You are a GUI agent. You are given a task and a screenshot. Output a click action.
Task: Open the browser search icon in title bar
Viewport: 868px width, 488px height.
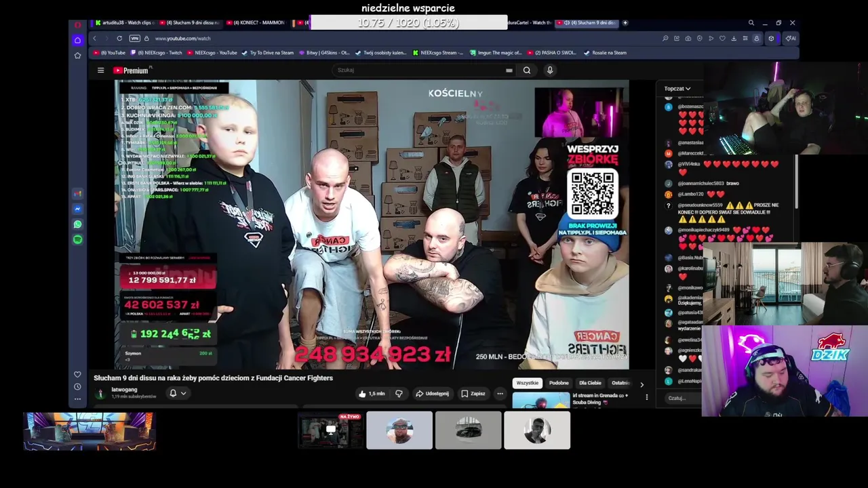click(x=751, y=23)
